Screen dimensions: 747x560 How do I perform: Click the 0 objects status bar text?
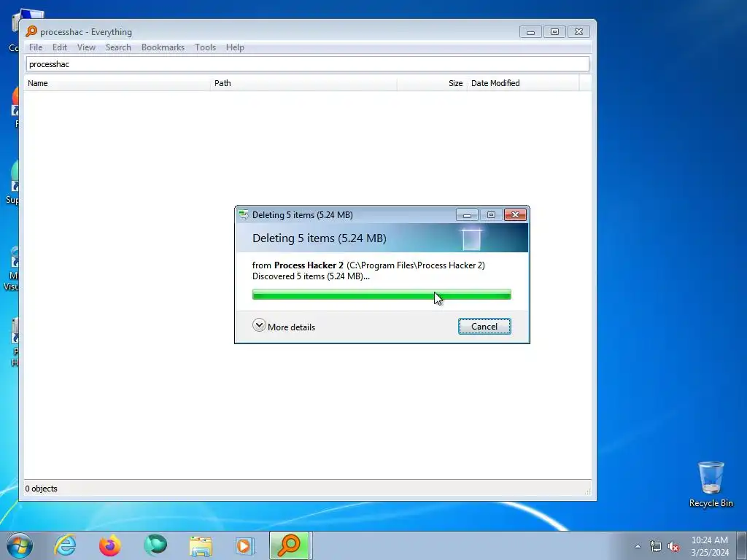click(x=41, y=489)
